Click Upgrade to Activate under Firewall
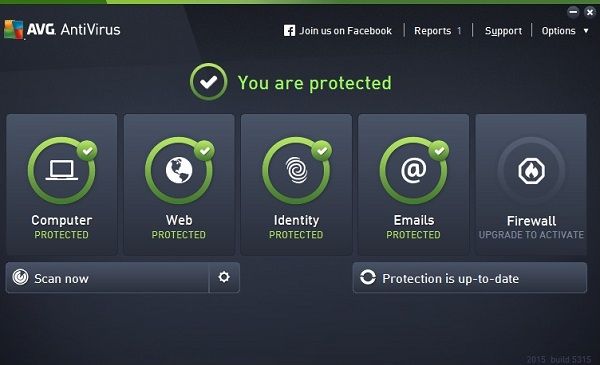Screen dimensions: 600x365 point(531,235)
